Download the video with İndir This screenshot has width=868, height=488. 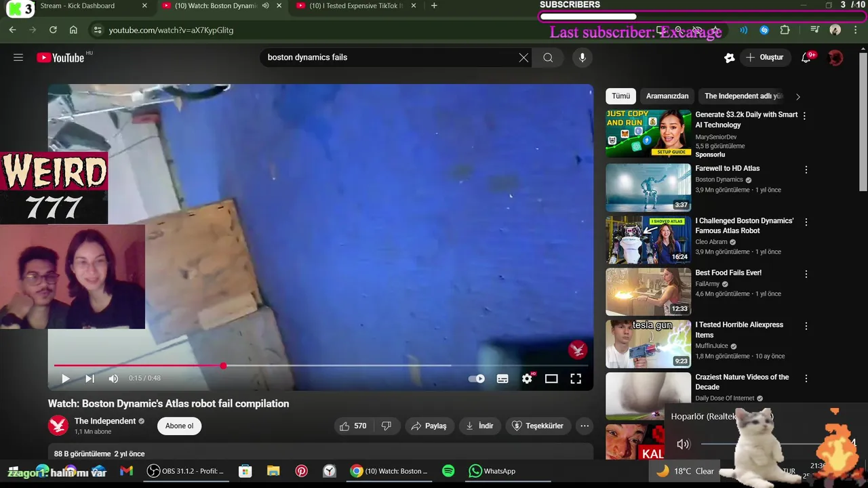click(479, 426)
